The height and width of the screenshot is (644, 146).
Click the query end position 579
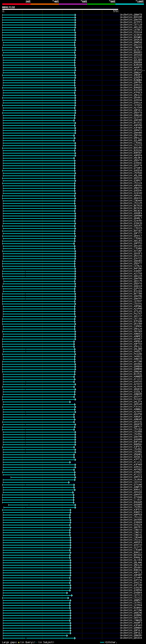tap(115, 11)
